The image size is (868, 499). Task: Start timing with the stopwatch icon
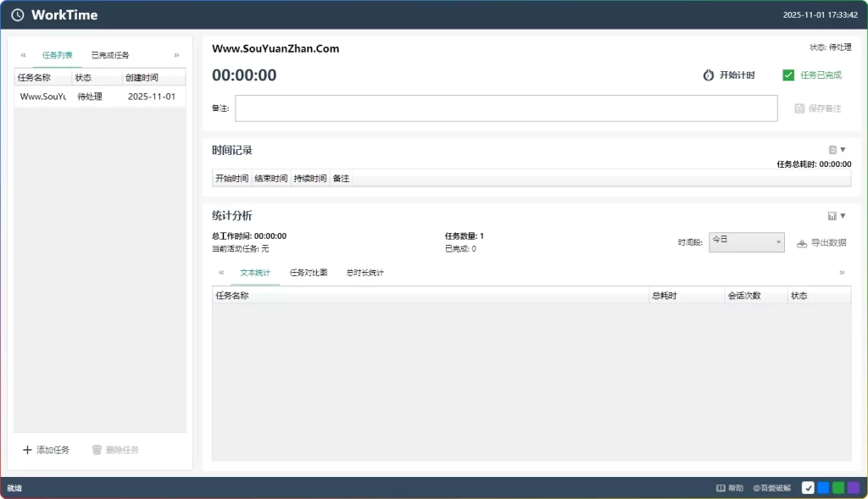click(709, 75)
